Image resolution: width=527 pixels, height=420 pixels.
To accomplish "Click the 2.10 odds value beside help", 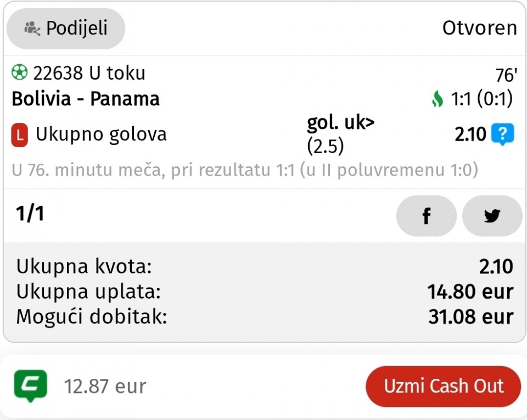I will (470, 135).
